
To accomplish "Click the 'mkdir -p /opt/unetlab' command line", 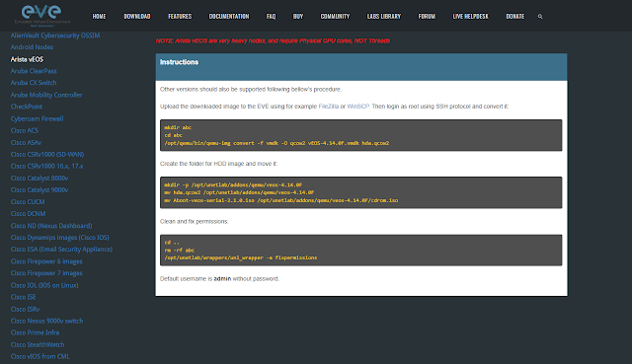I will click(x=233, y=184).
